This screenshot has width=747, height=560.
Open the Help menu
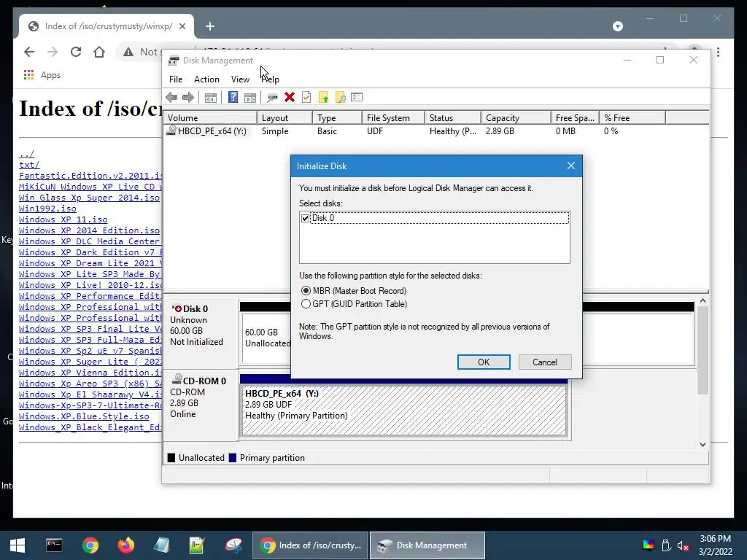click(270, 79)
